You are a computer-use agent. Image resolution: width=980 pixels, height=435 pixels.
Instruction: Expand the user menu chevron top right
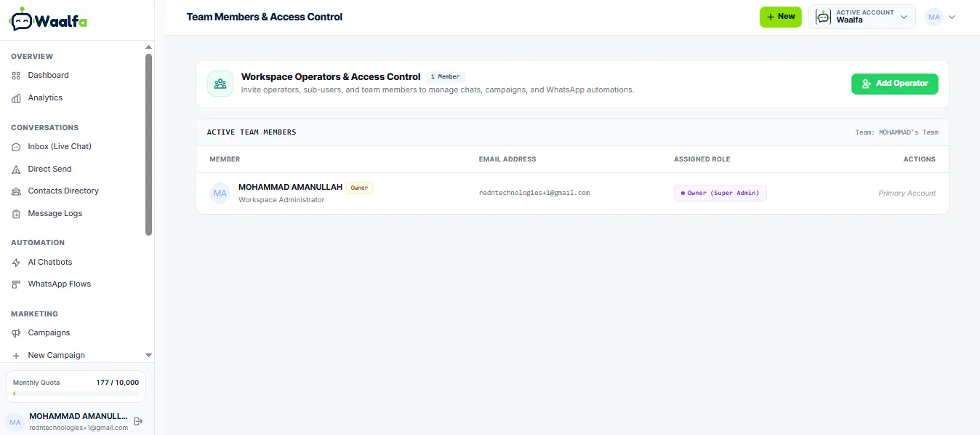tap(952, 17)
